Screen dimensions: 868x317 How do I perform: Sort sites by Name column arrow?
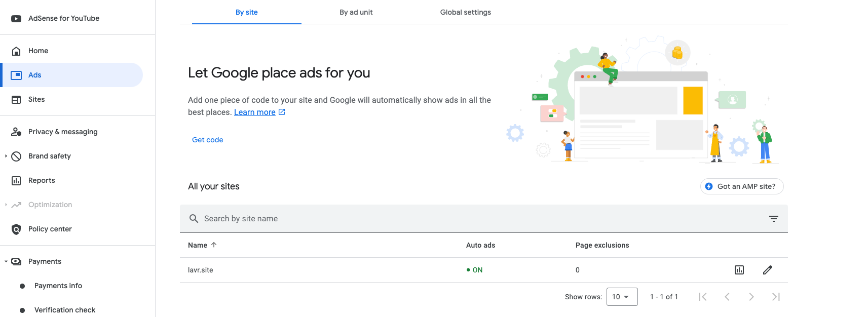(x=214, y=245)
